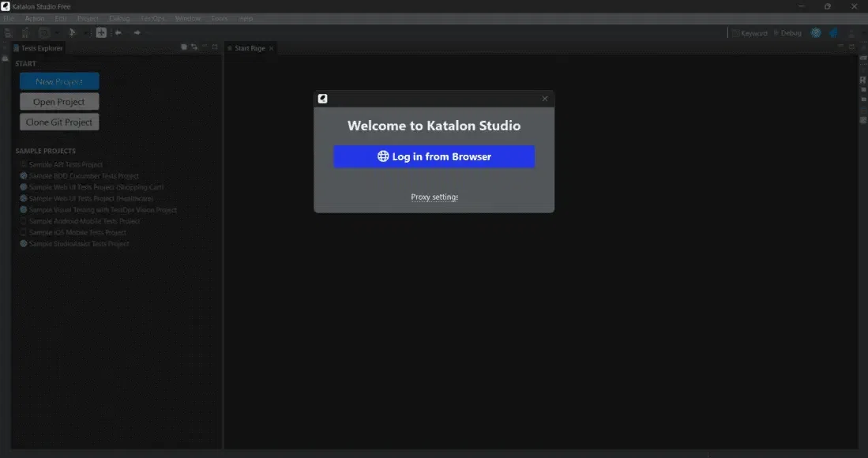Image resolution: width=868 pixels, height=458 pixels.
Task: Open the Window menu
Action: coord(188,18)
